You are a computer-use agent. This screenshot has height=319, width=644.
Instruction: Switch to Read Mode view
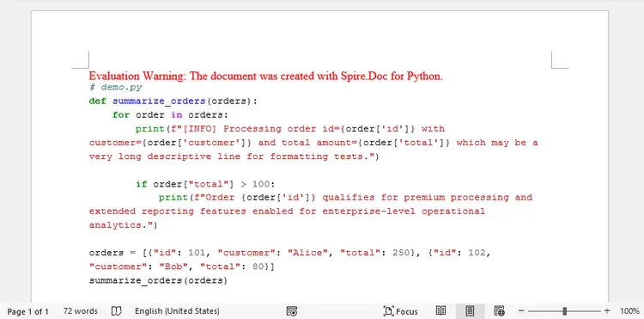(440, 311)
